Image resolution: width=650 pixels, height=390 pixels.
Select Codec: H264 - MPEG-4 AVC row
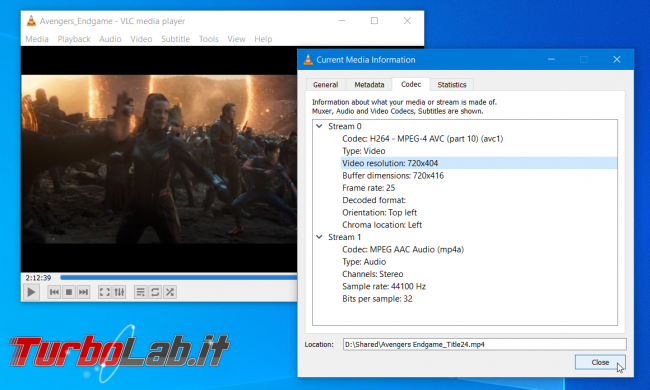click(x=422, y=139)
